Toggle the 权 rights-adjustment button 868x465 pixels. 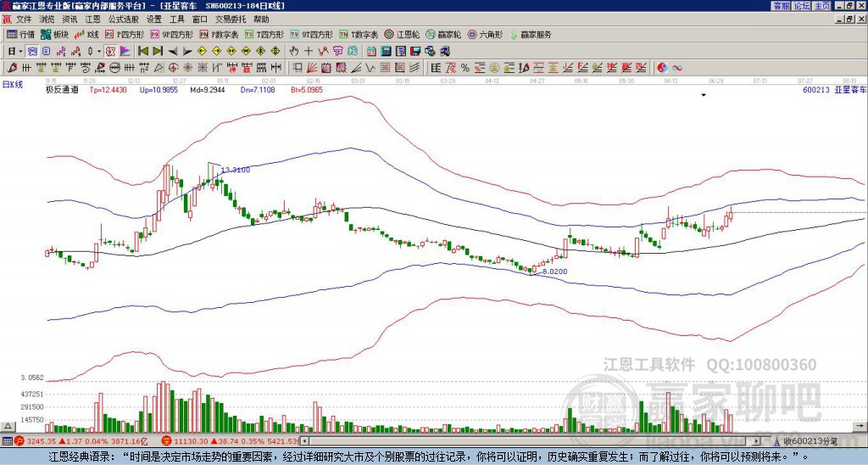110,51
